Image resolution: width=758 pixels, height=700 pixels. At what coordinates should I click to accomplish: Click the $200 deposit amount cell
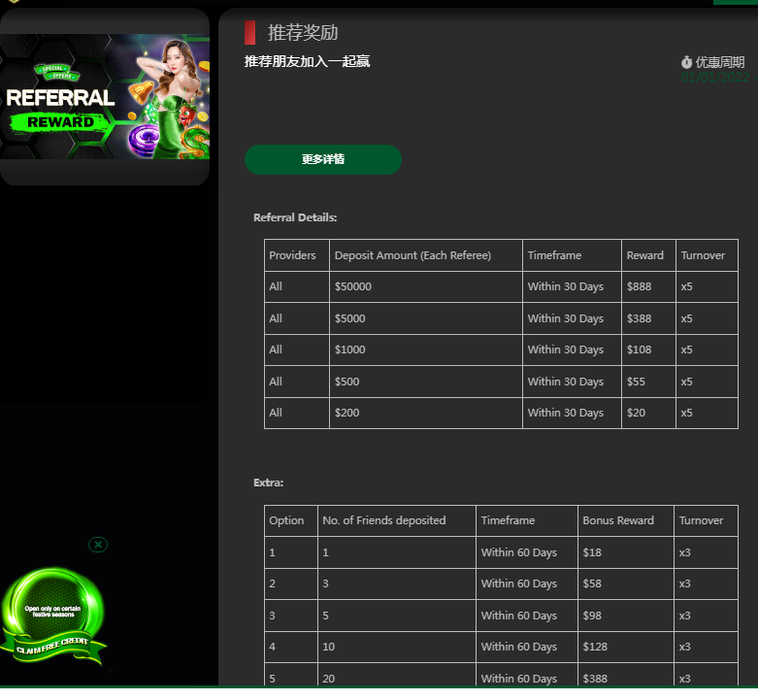pyautogui.click(x=347, y=413)
